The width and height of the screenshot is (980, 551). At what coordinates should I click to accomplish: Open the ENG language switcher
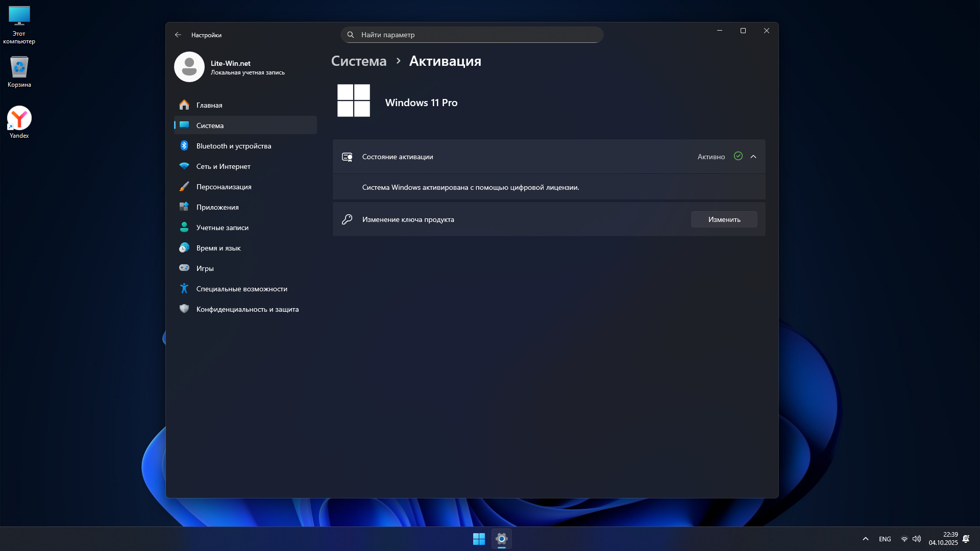[x=885, y=539]
